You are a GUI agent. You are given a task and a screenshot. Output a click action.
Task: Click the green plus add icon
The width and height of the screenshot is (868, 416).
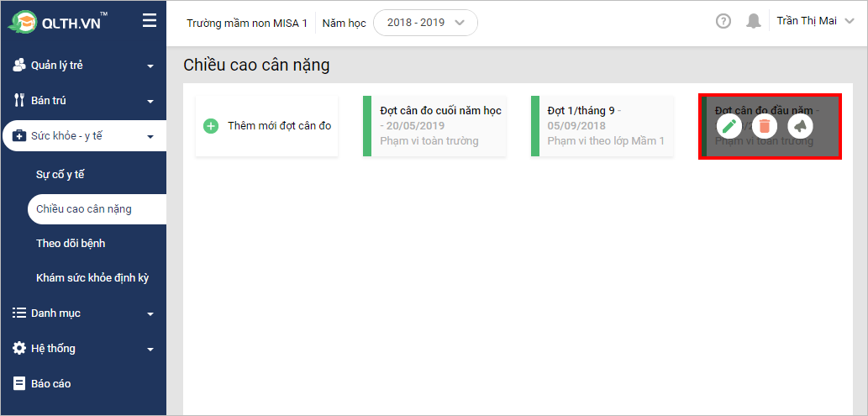pyautogui.click(x=211, y=126)
